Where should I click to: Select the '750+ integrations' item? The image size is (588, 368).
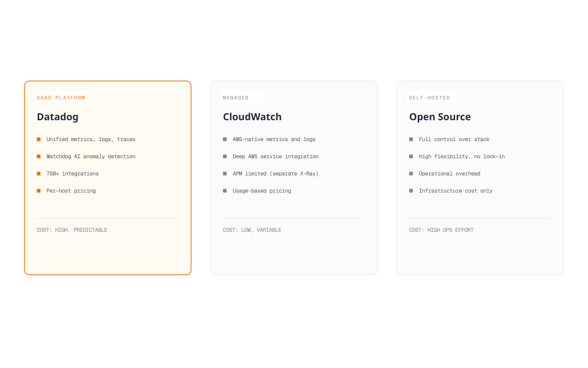pyautogui.click(x=73, y=174)
